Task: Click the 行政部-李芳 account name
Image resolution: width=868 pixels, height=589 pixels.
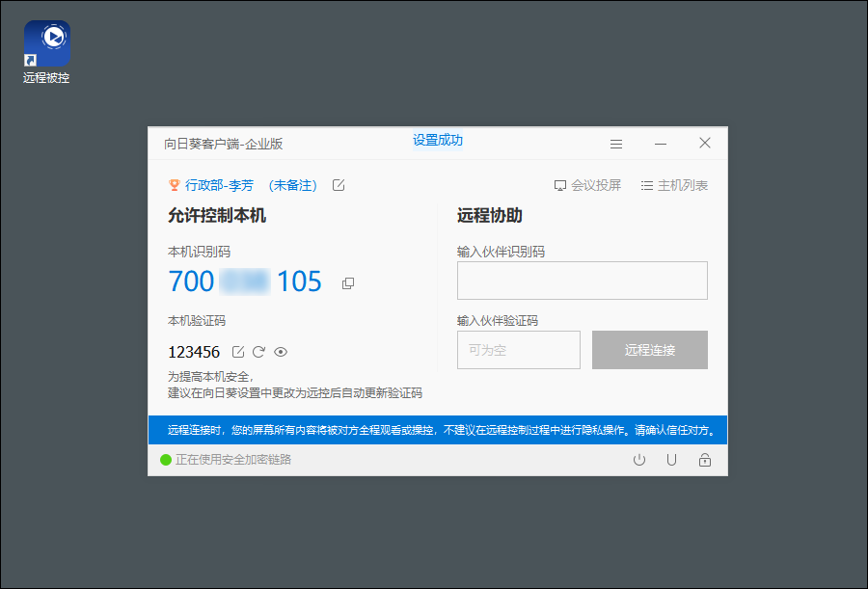Action: [219, 185]
